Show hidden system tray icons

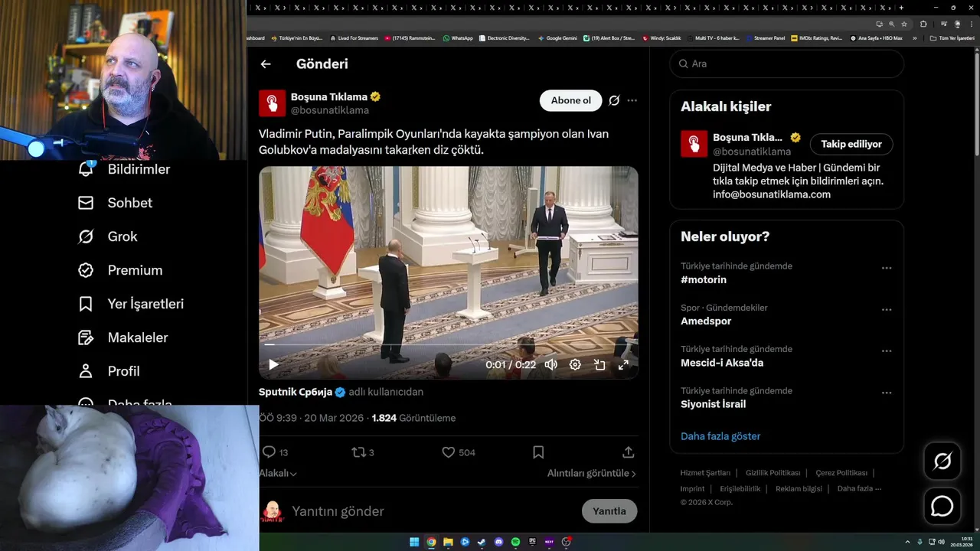point(908,542)
